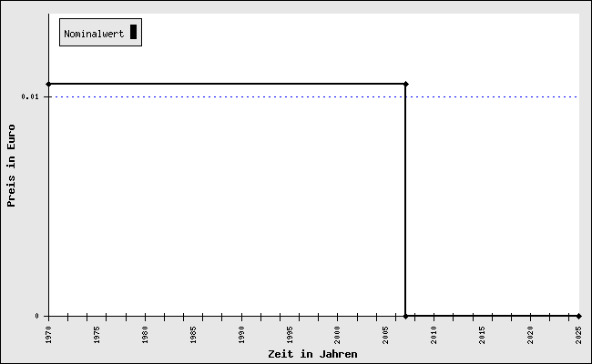
Task: Click the 1985 x-axis label
Action: [193, 335]
